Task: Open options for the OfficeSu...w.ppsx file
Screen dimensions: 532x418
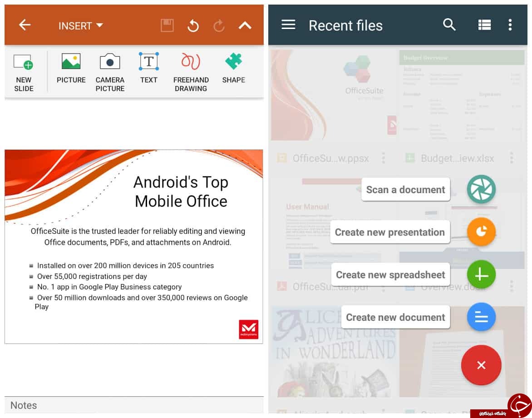Action: point(384,158)
